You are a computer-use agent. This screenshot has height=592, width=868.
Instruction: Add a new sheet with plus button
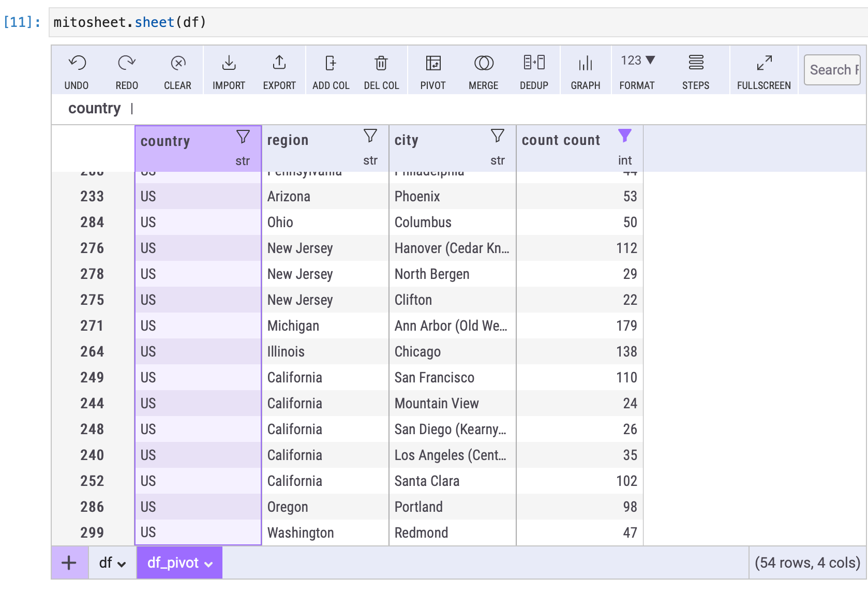[69, 563]
